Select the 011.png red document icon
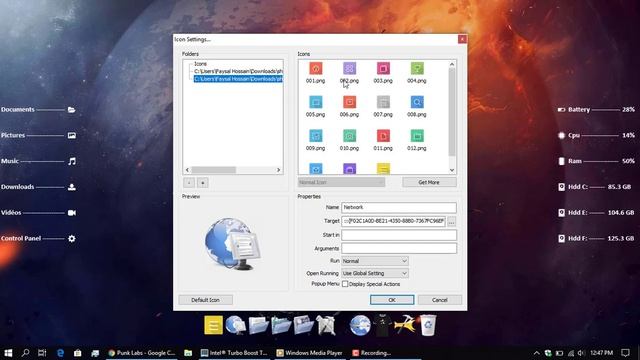Image resolution: width=640 pixels, height=360 pixels. pos(383,136)
